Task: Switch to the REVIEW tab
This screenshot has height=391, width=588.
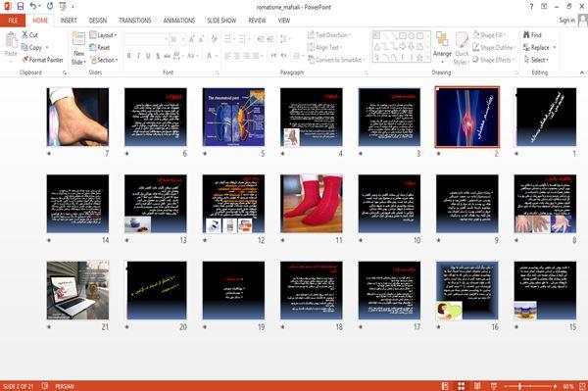Action: tap(257, 21)
